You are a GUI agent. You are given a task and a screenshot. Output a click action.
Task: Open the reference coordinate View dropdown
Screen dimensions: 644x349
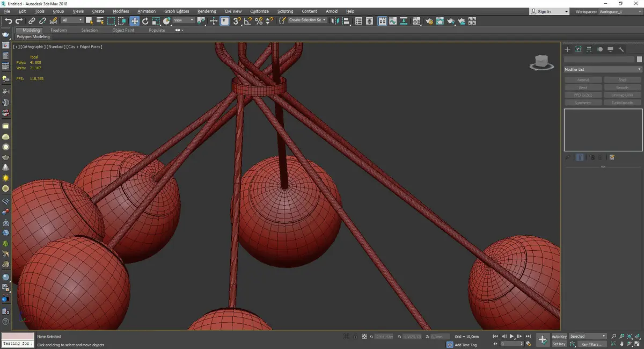[x=184, y=20]
